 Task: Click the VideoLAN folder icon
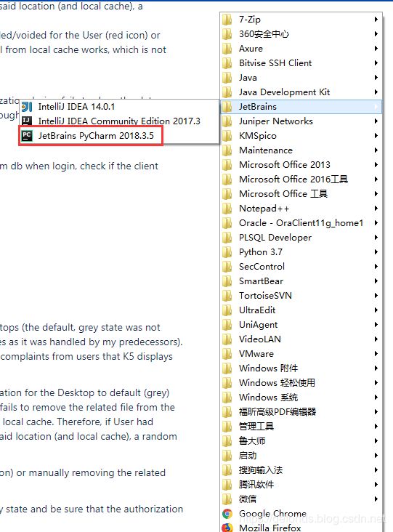pos(227,339)
